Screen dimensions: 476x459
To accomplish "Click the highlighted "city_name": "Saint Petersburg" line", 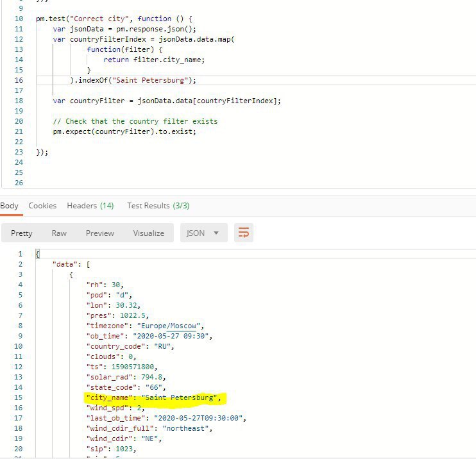I will coord(153,397).
